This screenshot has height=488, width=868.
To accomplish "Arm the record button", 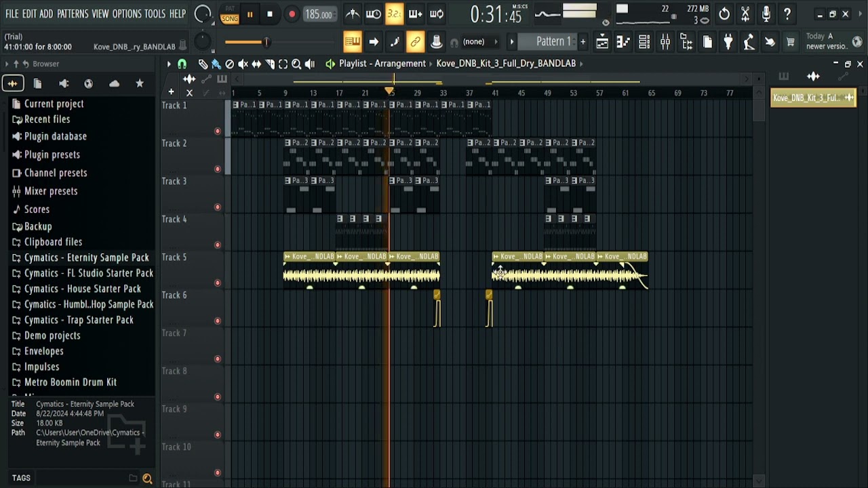I will coord(292,14).
